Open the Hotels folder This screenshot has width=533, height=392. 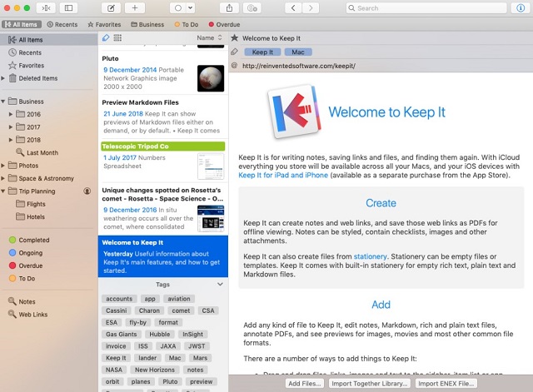click(35, 217)
